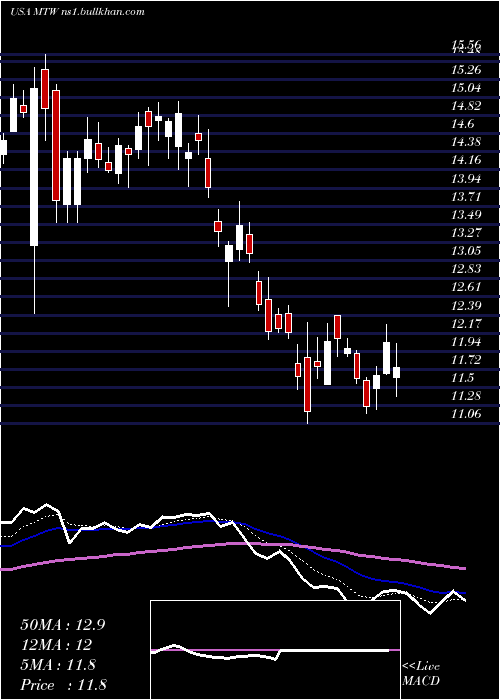
Task: Click the 11.06 price axis label
Action: [x=466, y=414]
